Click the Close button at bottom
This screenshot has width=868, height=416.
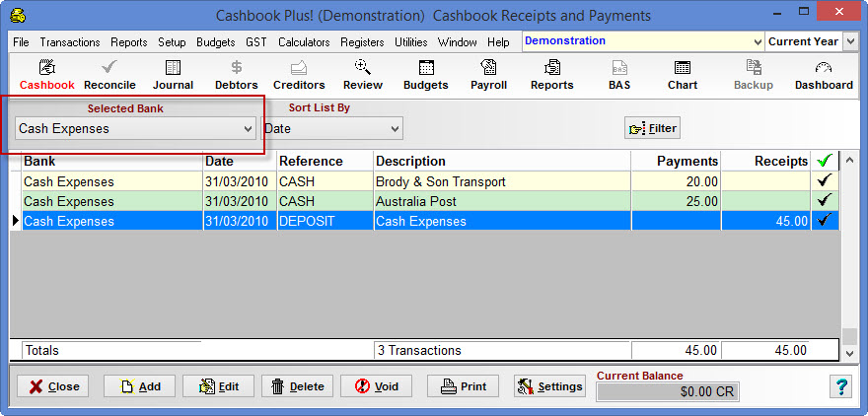point(53,386)
